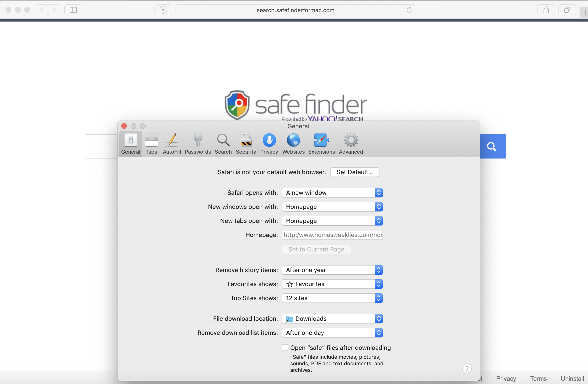Image resolution: width=588 pixels, height=384 pixels.
Task: Open the Extensions preferences pane
Action: (x=321, y=144)
